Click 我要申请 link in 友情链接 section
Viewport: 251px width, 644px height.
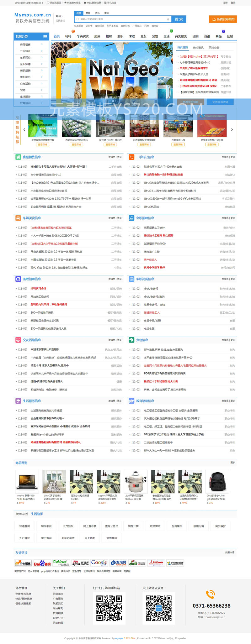[x=230, y=552]
